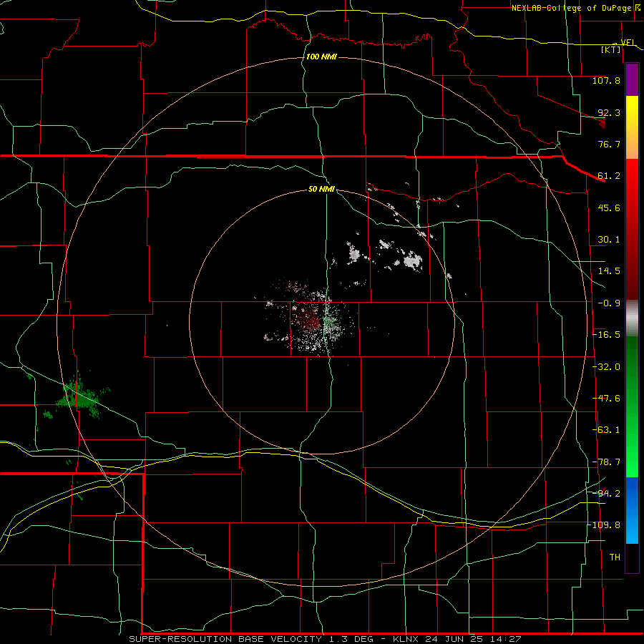The image size is (644, 644).
Task: Select the -109.8 scale value
Action: point(604,525)
